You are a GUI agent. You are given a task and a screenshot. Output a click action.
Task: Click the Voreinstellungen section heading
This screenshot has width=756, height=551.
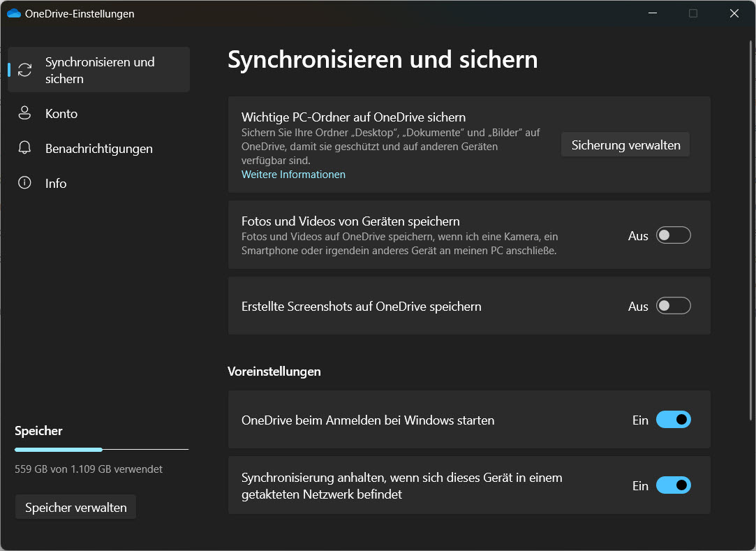pyautogui.click(x=274, y=372)
